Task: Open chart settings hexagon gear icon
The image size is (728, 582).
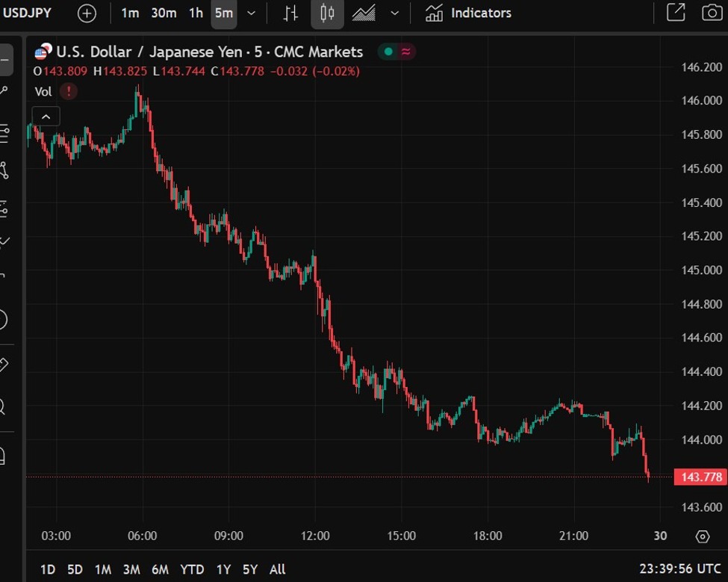Action: tap(703, 536)
